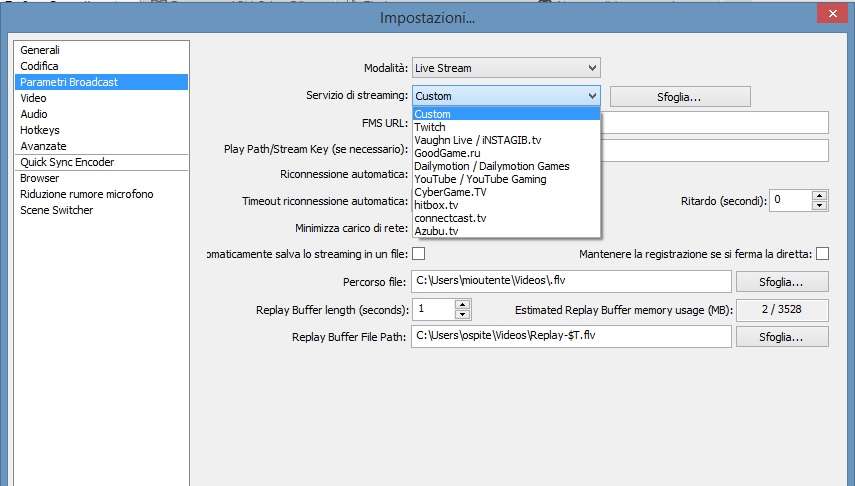Click the Replay Buffer File Path field
The height and width of the screenshot is (486, 855).
(x=570, y=337)
